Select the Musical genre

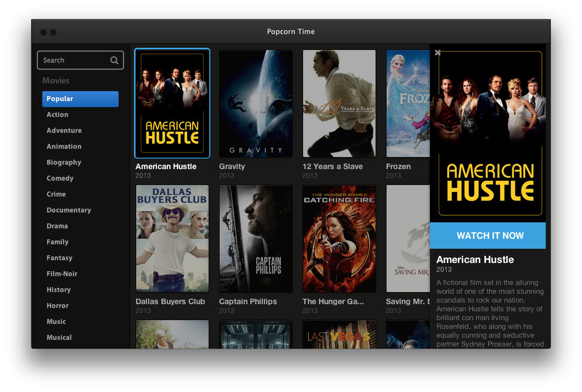click(59, 338)
